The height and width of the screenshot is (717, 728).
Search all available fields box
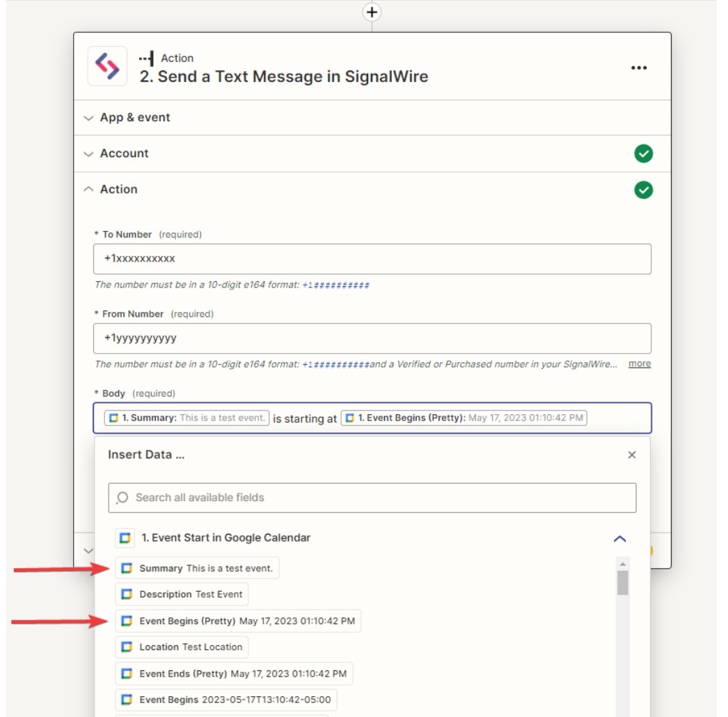[372, 498]
